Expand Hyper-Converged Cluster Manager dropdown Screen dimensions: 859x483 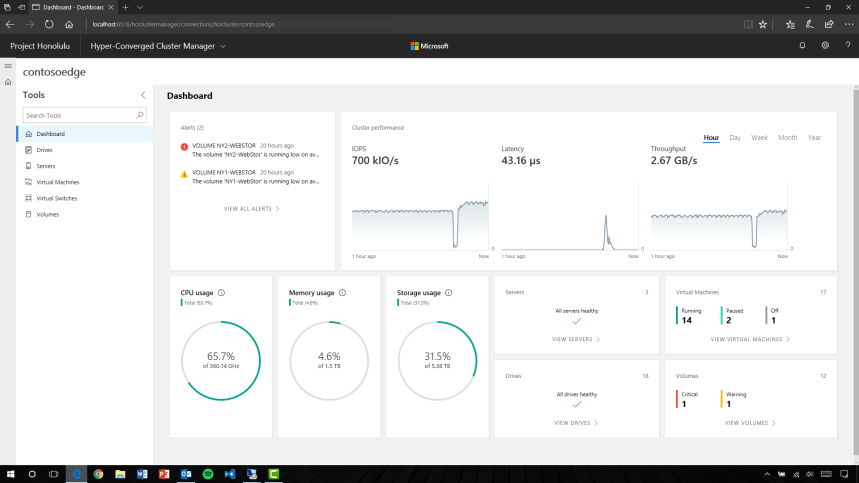click(158, 46)
